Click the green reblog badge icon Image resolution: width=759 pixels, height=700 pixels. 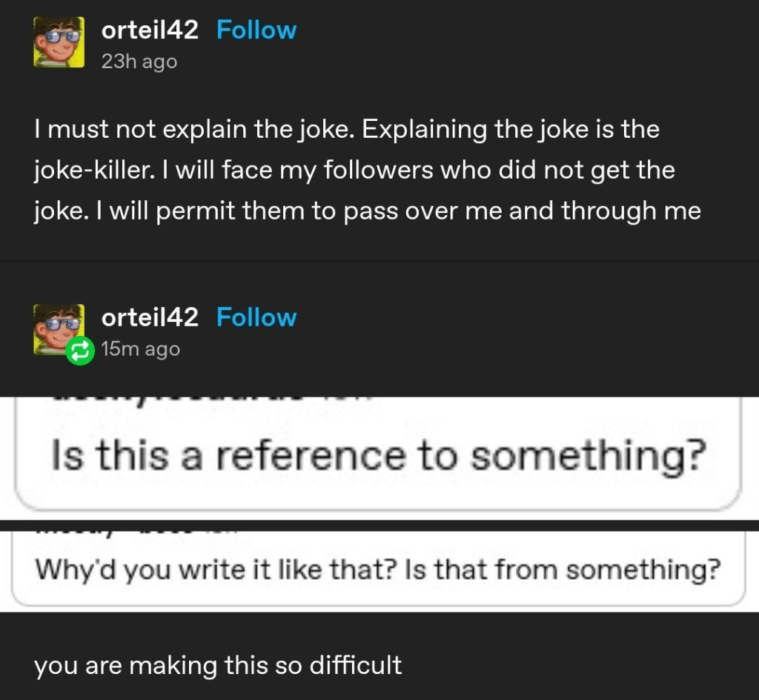79,350
